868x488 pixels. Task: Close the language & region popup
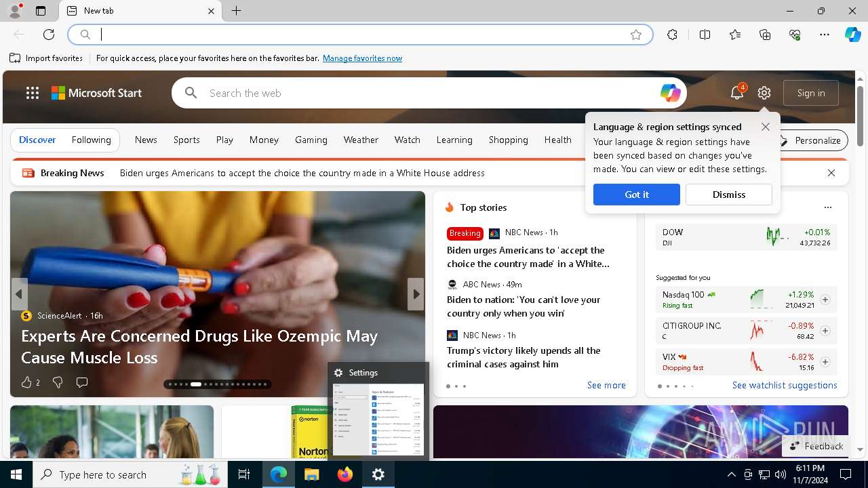pos(766,127)
